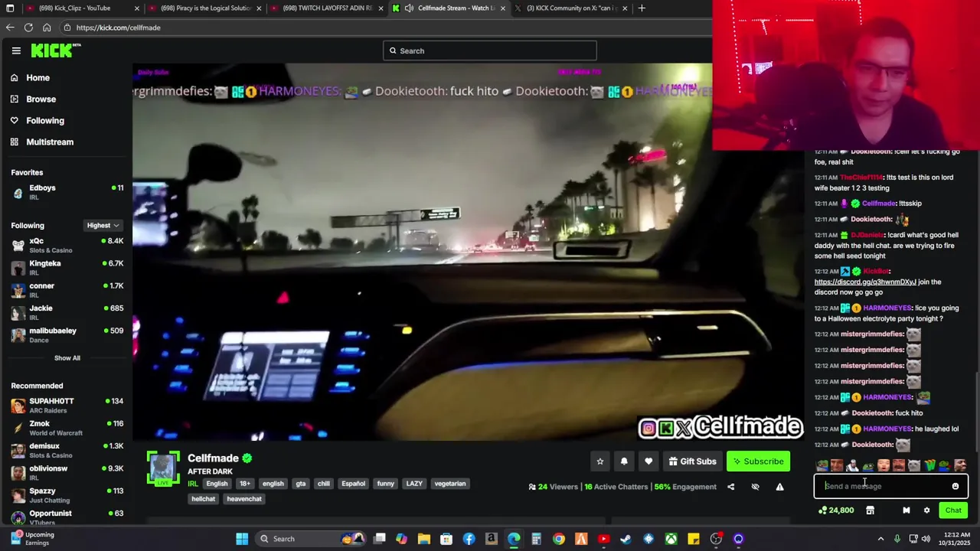This screenshot has height=551, width=980.
Task: Expand the Show All following list
Action: pos(67,358)
